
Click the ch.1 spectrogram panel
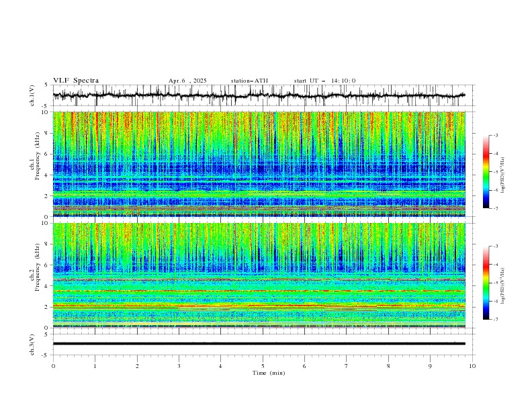tap(259, 164)
